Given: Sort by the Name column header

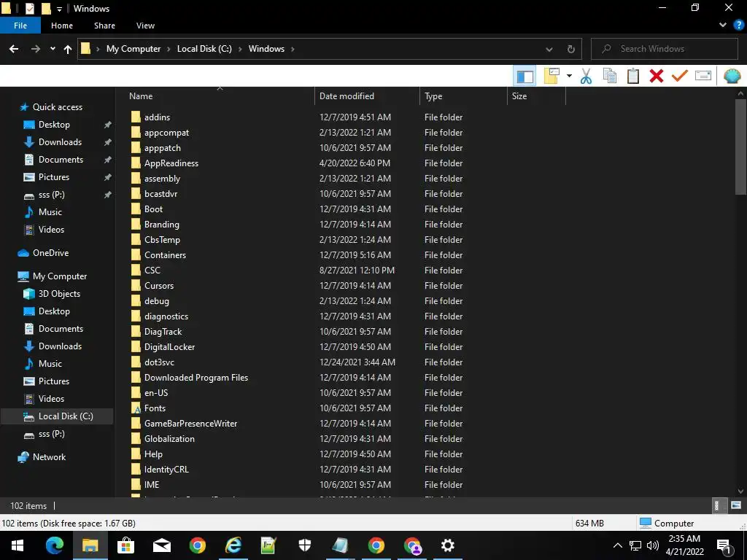Looking at the screenshot, I should (x=220, y=96).
